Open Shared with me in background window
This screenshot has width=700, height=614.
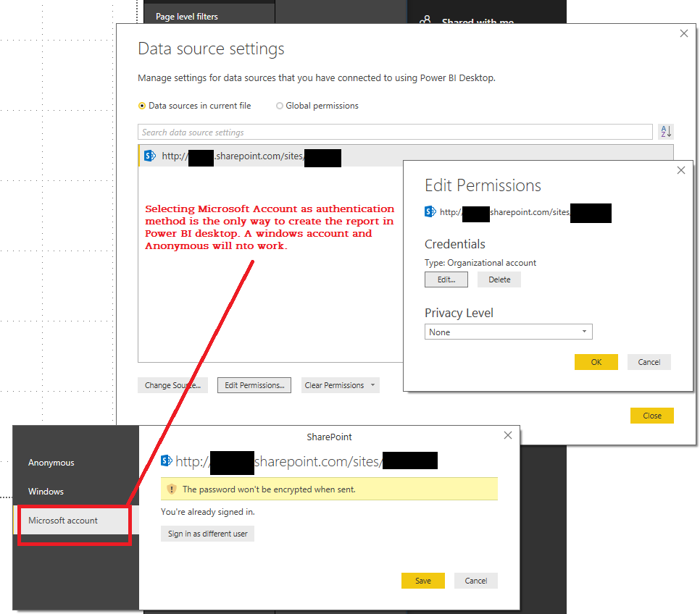tap(478, 20)
